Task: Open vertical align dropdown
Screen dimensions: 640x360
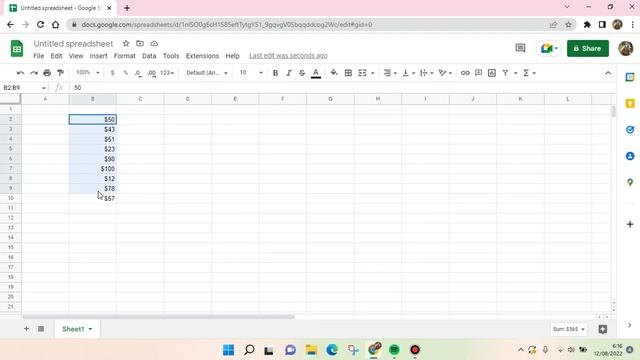Action: [x=409, y=73]
